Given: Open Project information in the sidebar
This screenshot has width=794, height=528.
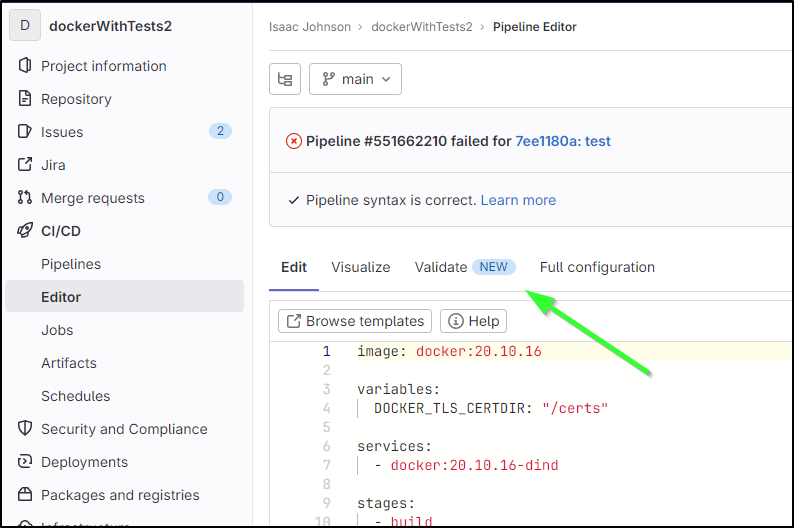Looking at the screenshot, I should 104,66.
